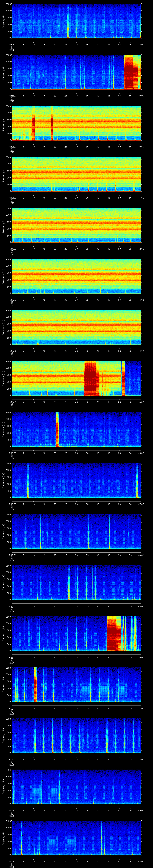
Task: Click the 17:43:00 start time label
Action: point(12,351)
